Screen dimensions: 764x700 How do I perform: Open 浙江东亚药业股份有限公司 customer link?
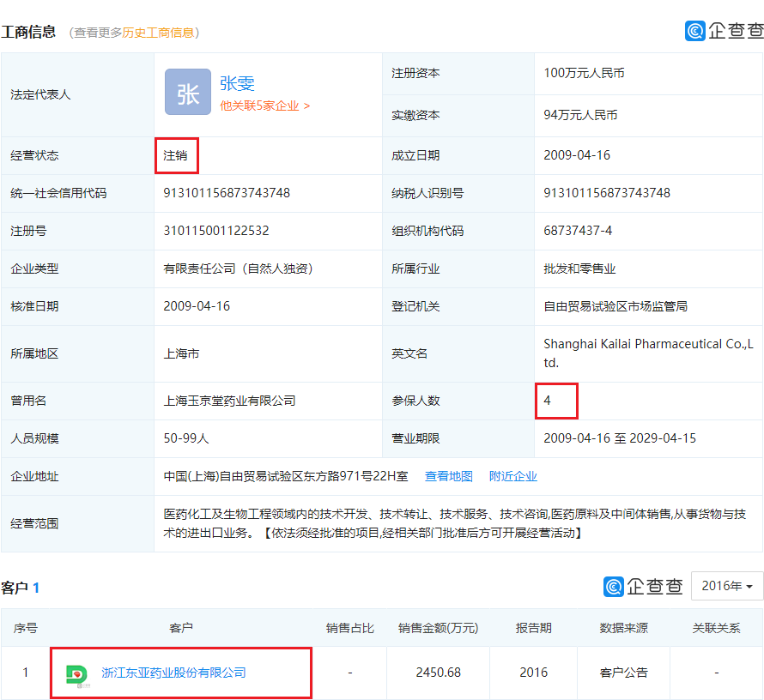[x=173, y=673]
